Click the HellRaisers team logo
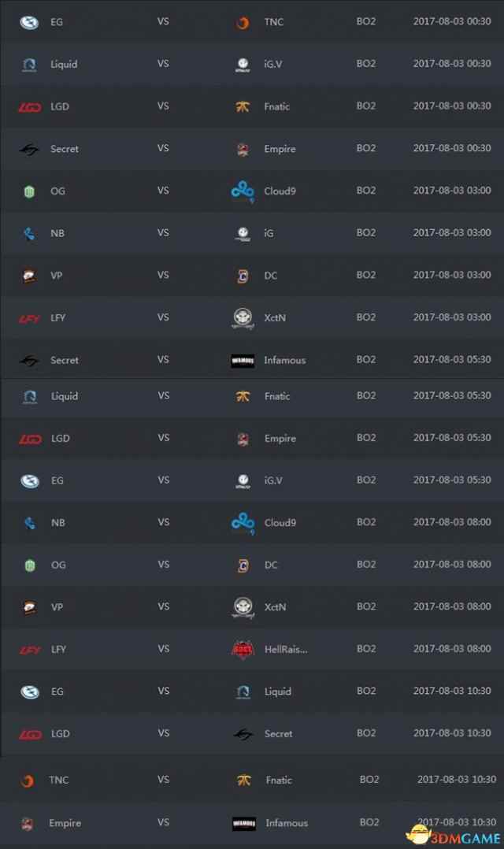This screenshot has width=504, height=849. click(243, 649)
